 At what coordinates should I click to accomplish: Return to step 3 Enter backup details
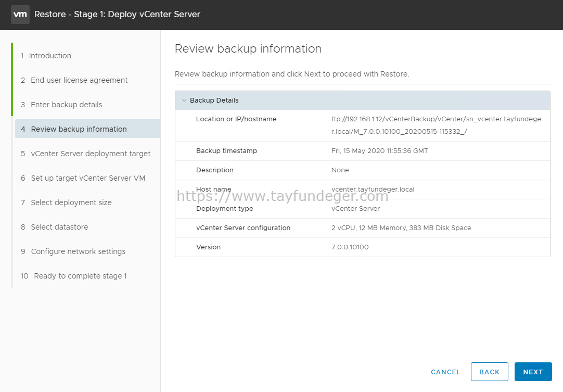point(61,105)
